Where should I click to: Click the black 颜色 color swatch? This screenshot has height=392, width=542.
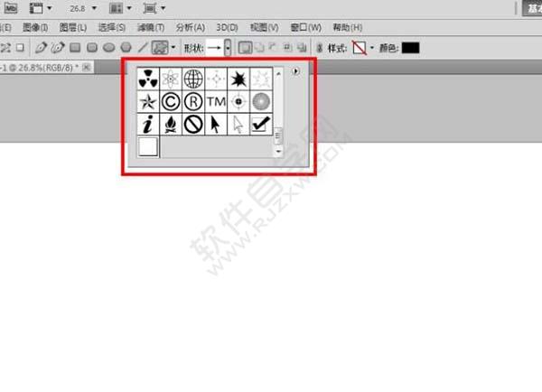point(411,48)
